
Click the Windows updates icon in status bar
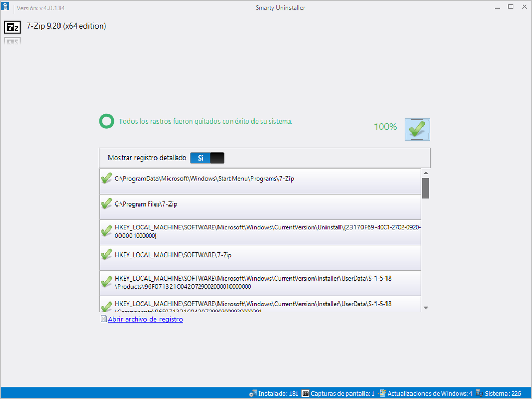coord(382,393)
